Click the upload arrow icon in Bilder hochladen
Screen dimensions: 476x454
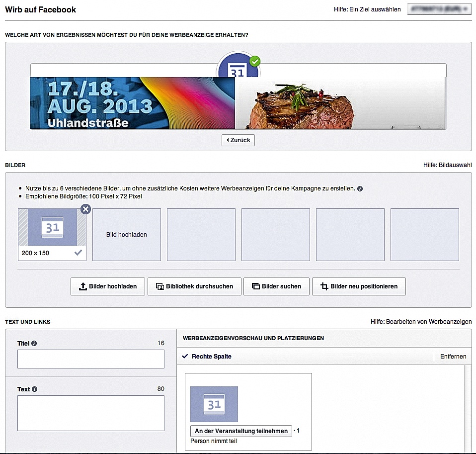[83, 286]
